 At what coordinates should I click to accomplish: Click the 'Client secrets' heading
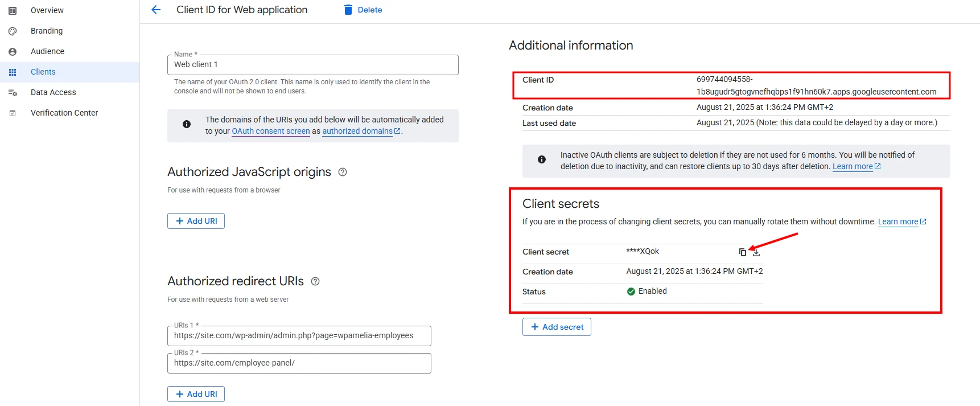click(561, 204)
